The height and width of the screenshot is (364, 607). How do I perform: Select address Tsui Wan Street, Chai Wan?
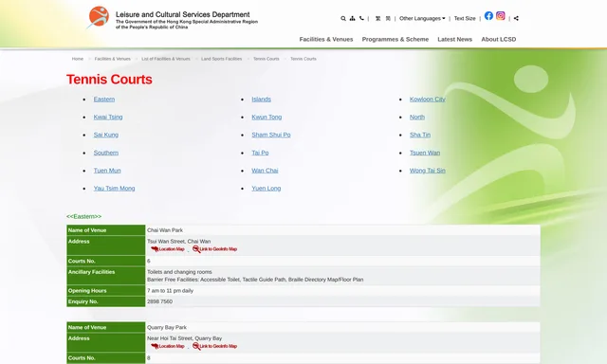click(x=179, y=241)
